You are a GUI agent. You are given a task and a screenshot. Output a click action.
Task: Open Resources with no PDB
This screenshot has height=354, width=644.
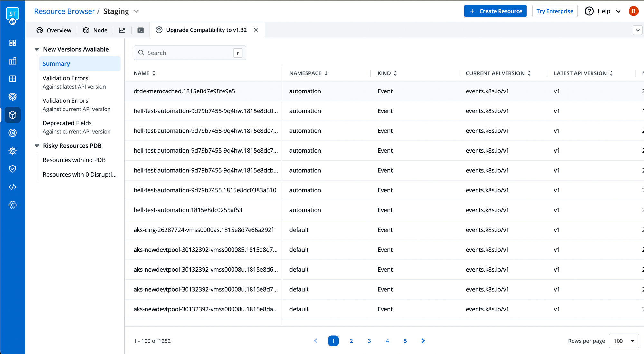(80, 160)
